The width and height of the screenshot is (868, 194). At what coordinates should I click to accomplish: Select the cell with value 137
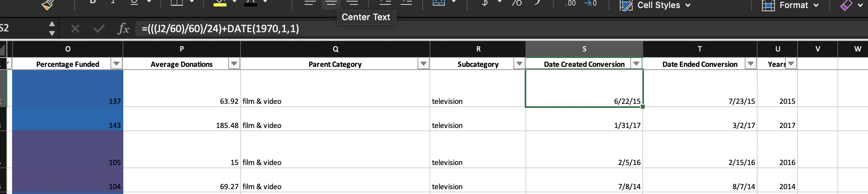[x=68, y=88]
